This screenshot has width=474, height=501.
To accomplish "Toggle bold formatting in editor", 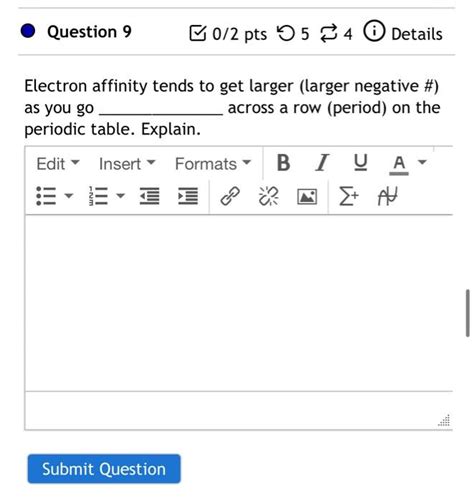I will (283, 163).
